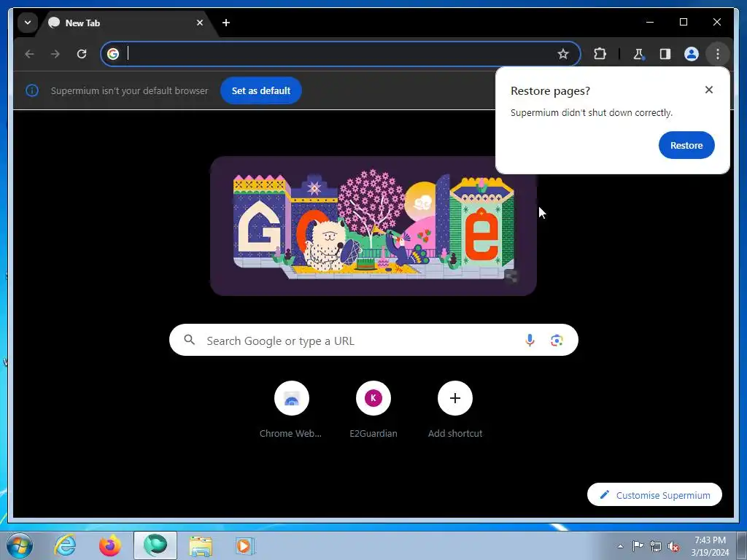Screen dimensions: 747x560
Task: Dismiss the Restore pages popup
Action: coord(709,90)
